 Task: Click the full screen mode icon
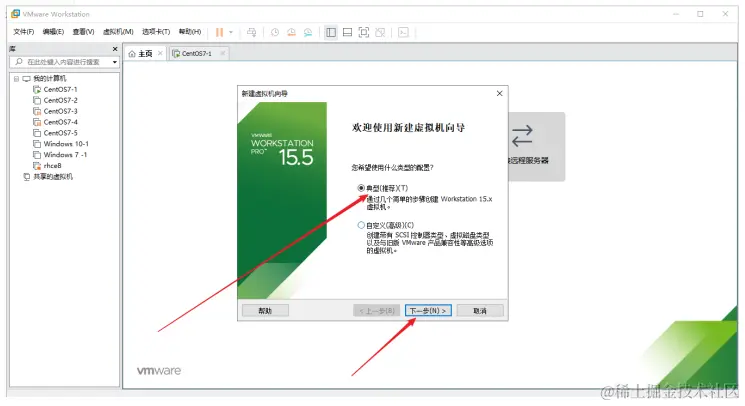(363, 32)
